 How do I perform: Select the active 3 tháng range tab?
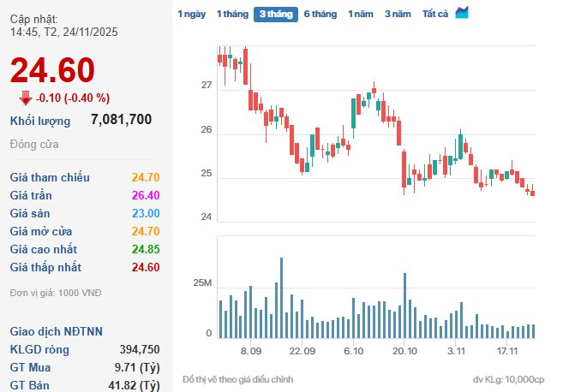point(275,15)
